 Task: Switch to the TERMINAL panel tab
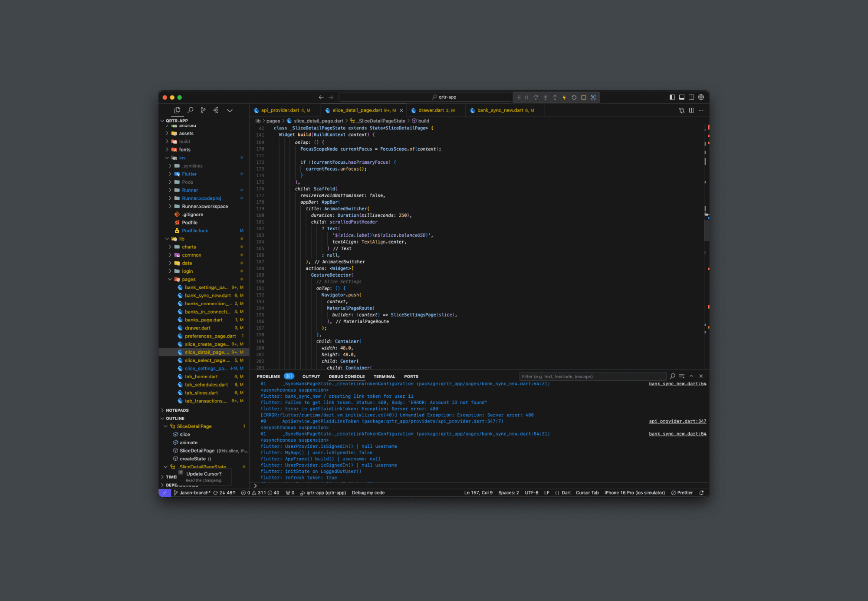tap(384, 376)
